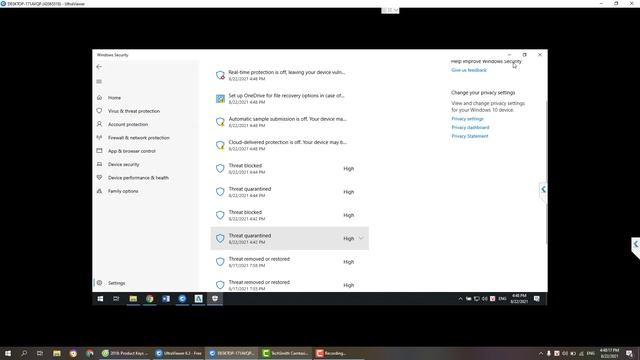Open local Task View button

[40, 353]
